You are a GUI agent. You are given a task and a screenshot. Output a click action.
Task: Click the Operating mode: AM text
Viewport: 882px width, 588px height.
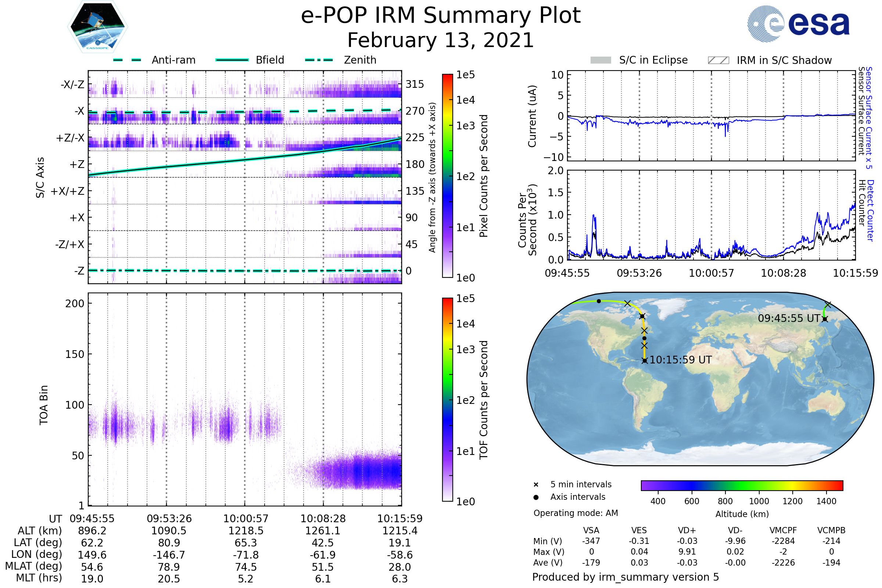click(576, 513)
